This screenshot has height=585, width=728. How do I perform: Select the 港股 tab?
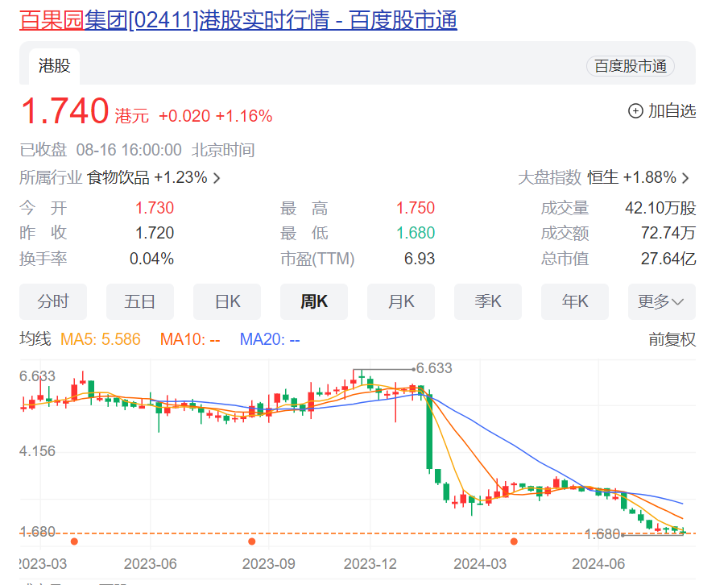tap(55, 66)
